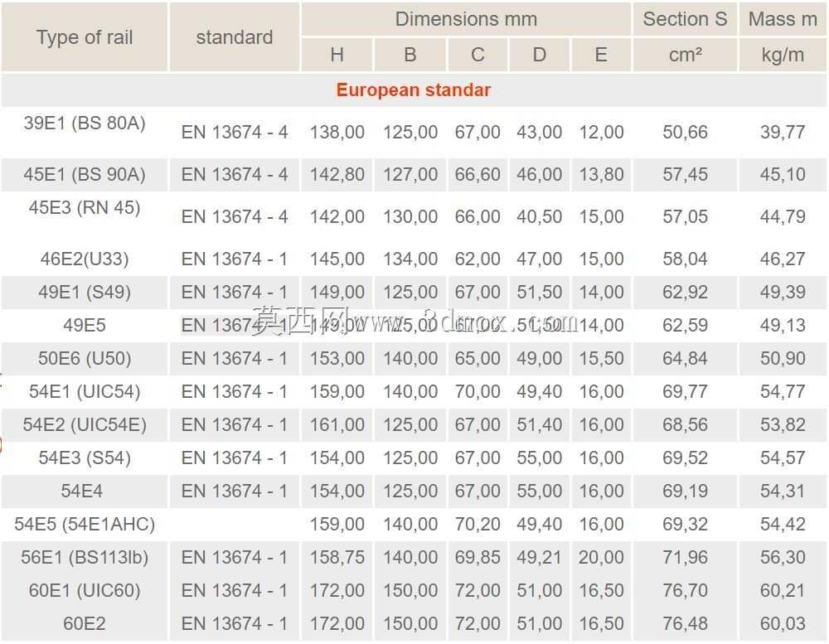Click the 'standard' column header
This screenshot has width=829, height=644.
(235, 37)
